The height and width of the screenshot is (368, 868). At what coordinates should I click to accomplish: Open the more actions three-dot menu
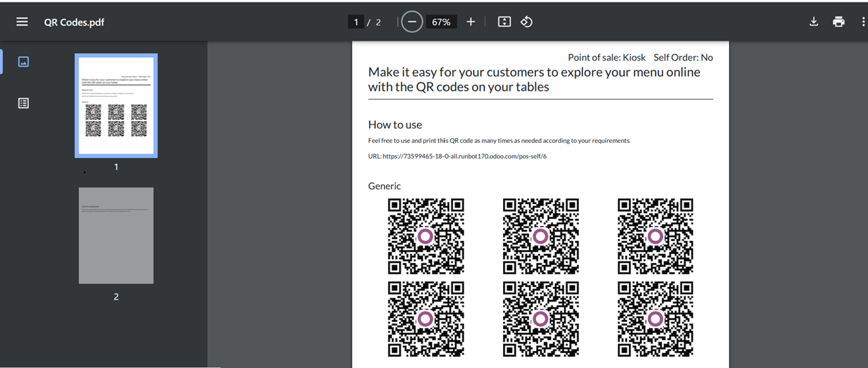click(x=863, y=22)
